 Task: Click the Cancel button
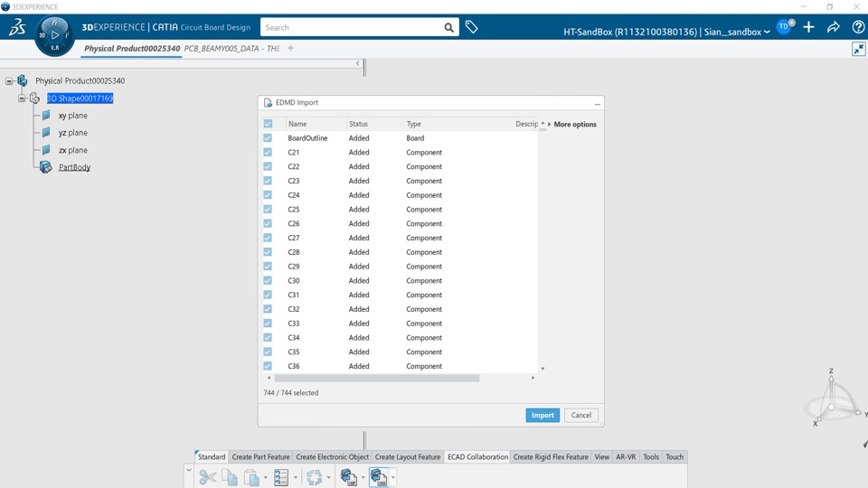coord(581,415)
